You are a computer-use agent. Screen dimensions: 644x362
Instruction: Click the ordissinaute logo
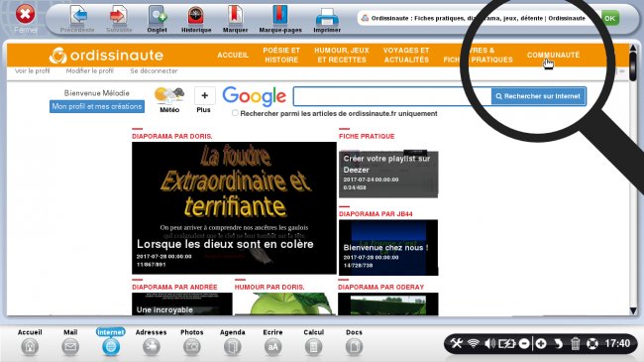(x=106, y=56)
